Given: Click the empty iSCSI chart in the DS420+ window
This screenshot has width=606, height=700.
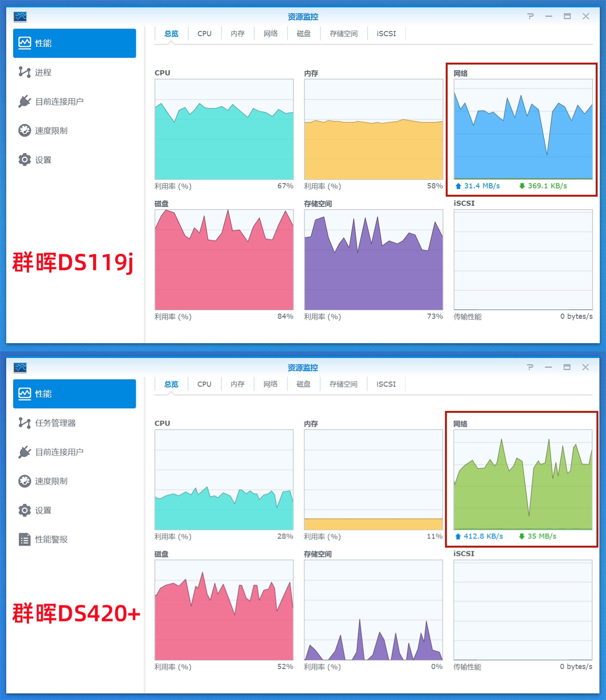Looking at the screenshot, I should (x=523, y=610).
